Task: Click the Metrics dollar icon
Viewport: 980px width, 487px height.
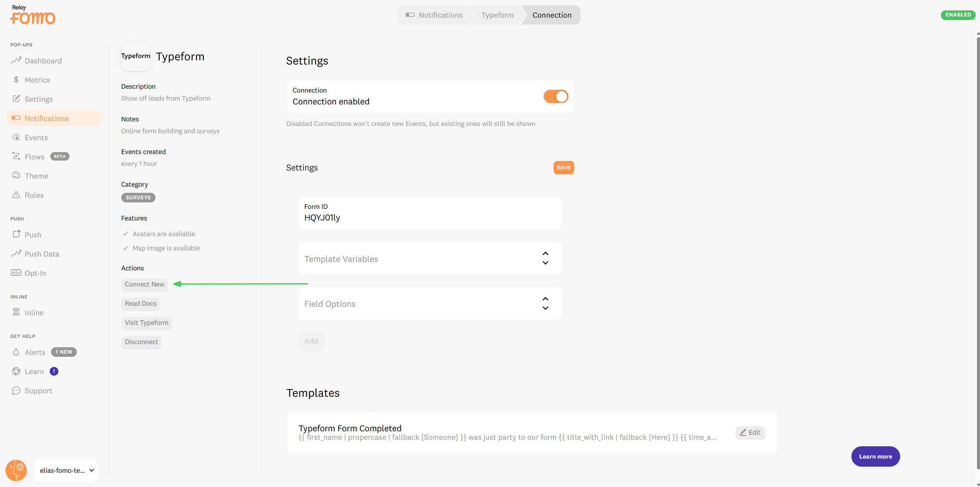Action: click(16, 80)
